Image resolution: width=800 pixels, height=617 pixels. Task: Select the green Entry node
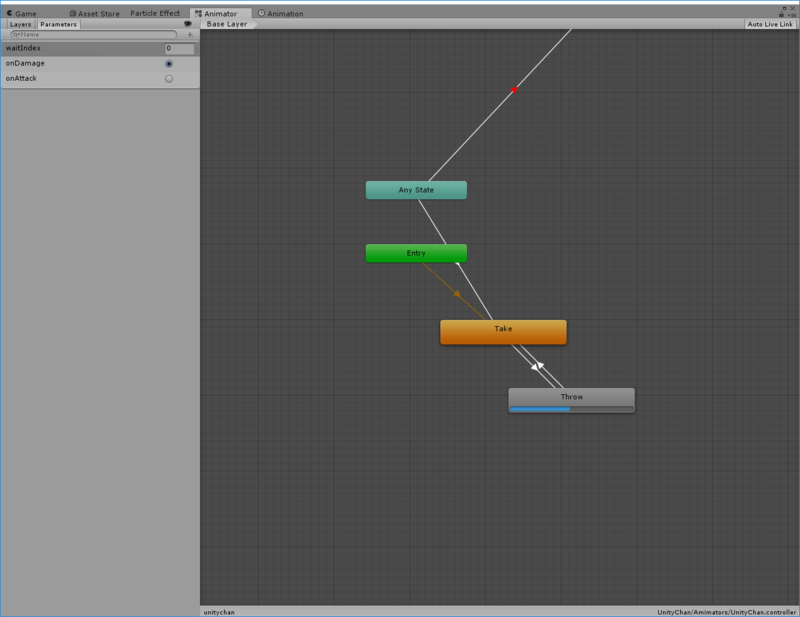click(x=416, y=253)
